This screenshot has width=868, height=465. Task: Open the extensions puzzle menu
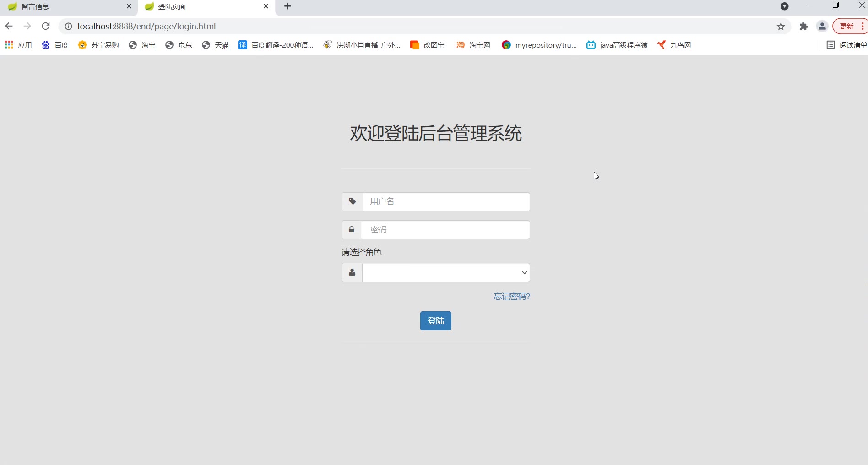[x=803, y=27]
